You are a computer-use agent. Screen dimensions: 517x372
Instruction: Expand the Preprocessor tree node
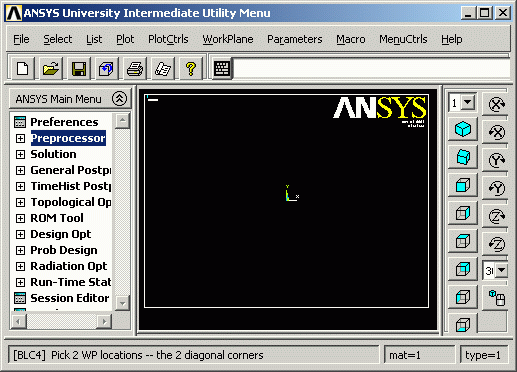[x=20, y=138]
